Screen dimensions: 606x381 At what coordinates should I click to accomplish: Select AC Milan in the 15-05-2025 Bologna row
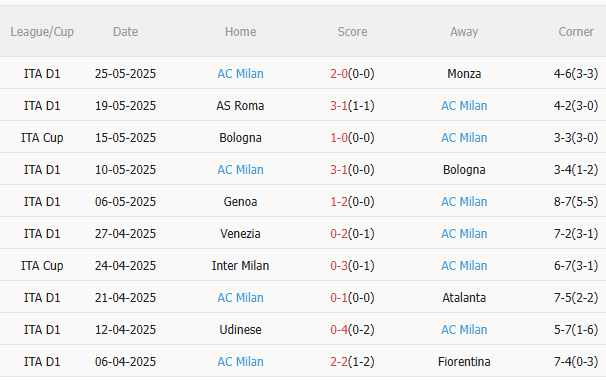[x=464, y=138]
